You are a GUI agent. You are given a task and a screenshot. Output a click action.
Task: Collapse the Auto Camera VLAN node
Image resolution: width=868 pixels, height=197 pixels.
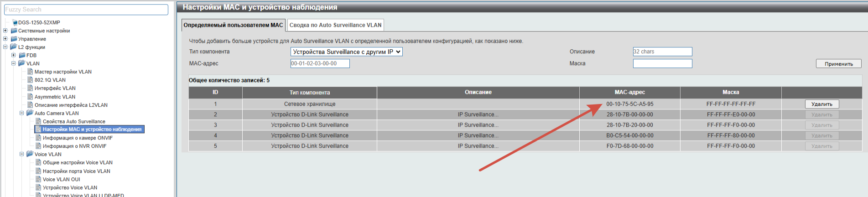21,113
